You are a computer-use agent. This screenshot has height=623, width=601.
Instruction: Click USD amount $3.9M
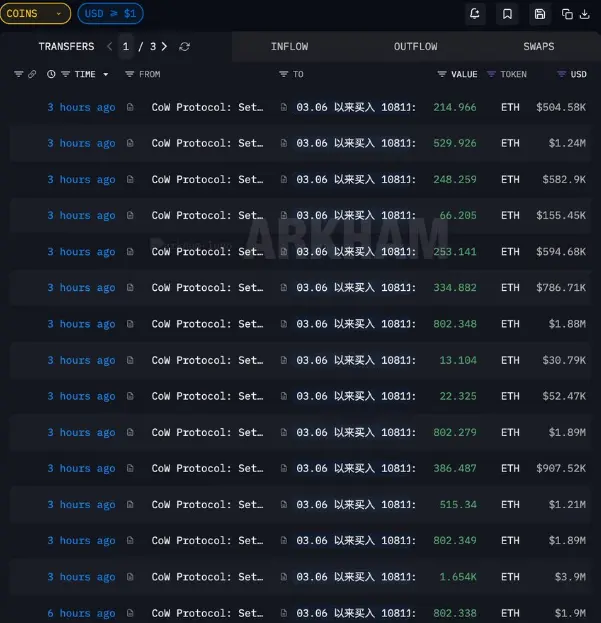570,577
